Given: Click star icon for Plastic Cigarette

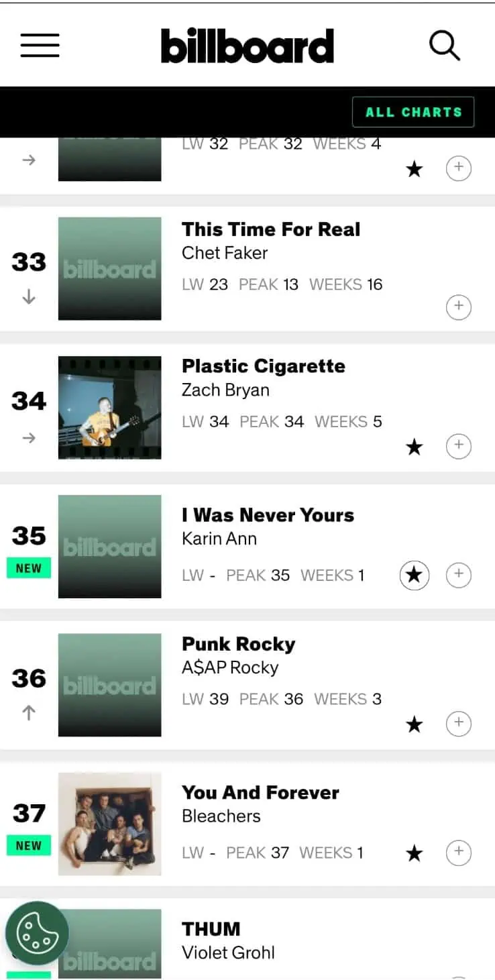Looking at the screenshot, I should click(415, 447).
